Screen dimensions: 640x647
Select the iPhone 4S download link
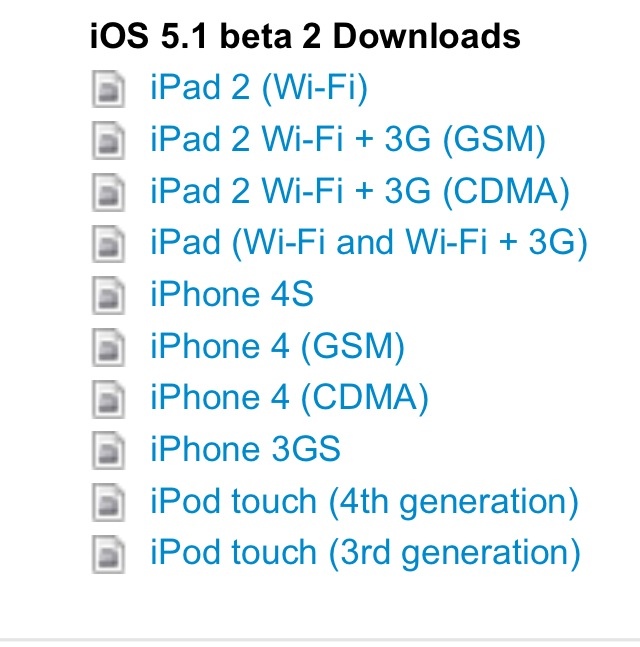click(x=232, y=294)
